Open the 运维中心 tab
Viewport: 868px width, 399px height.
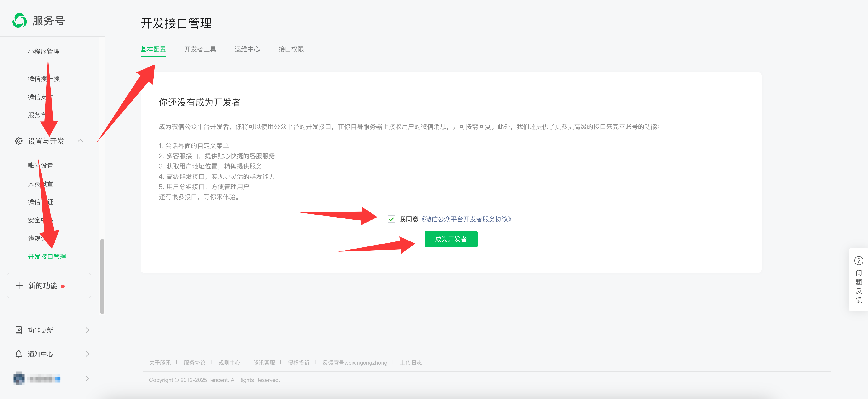pyautogui.click(x=247, y=49)
